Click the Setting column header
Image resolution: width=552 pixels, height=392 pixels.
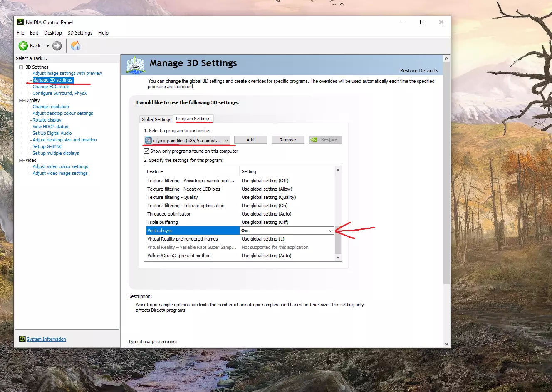[x=287, y=171]
